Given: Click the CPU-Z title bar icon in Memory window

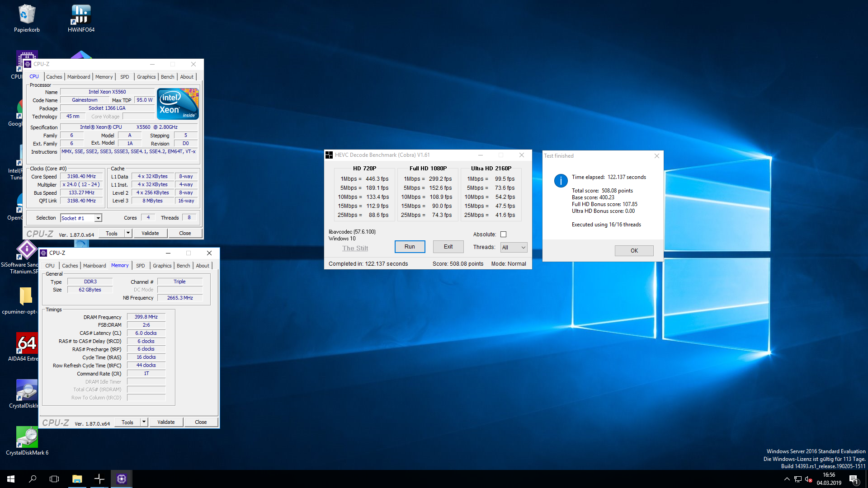Looking at the screenshot, I should 44,253.
